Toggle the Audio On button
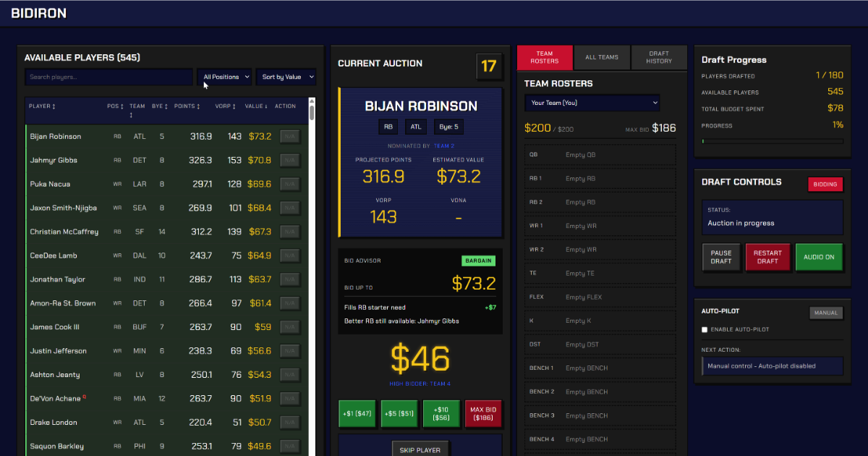Image resolution: width=868 pixels, height=456 pixels. pos(819,257)
